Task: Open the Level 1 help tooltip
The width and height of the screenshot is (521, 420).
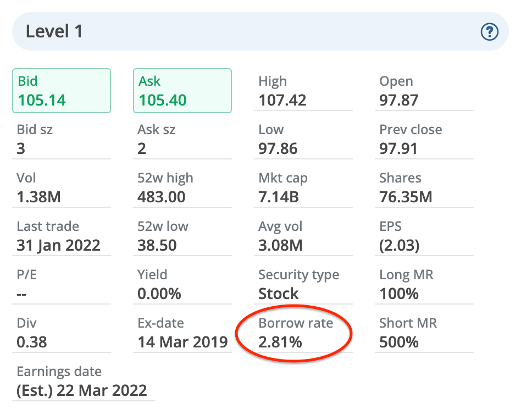Action: (x=489, y=32)
